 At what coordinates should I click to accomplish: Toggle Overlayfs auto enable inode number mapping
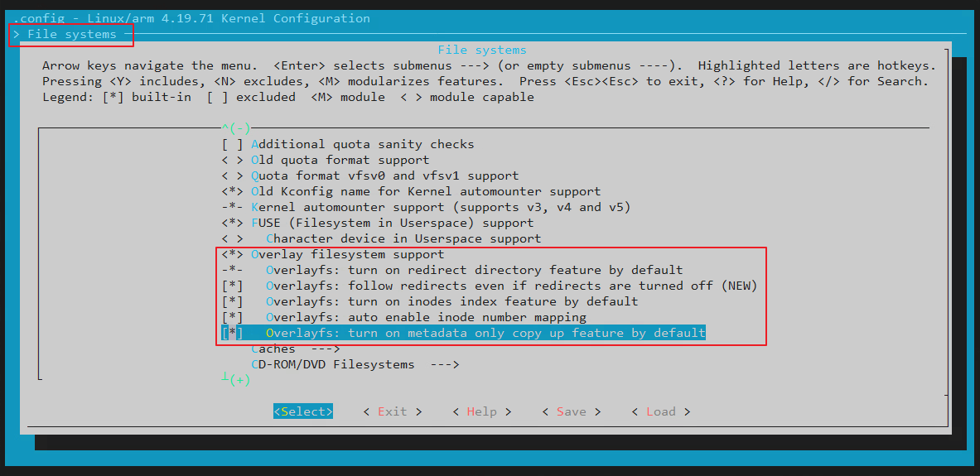232,317
